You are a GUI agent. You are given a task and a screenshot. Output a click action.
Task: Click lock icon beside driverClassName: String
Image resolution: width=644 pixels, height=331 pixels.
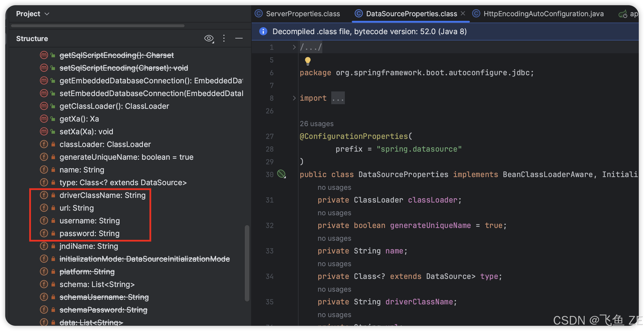point(53,195)
